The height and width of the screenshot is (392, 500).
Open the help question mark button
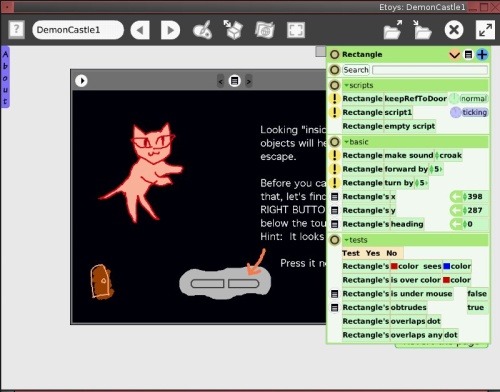point(16,30)
